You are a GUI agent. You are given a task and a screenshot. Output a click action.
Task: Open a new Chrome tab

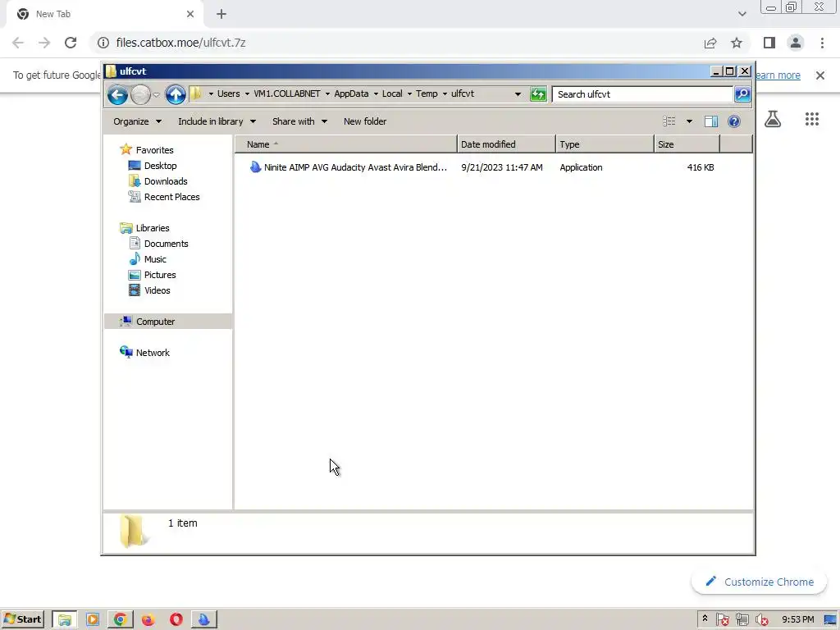[x=221, y=14]
